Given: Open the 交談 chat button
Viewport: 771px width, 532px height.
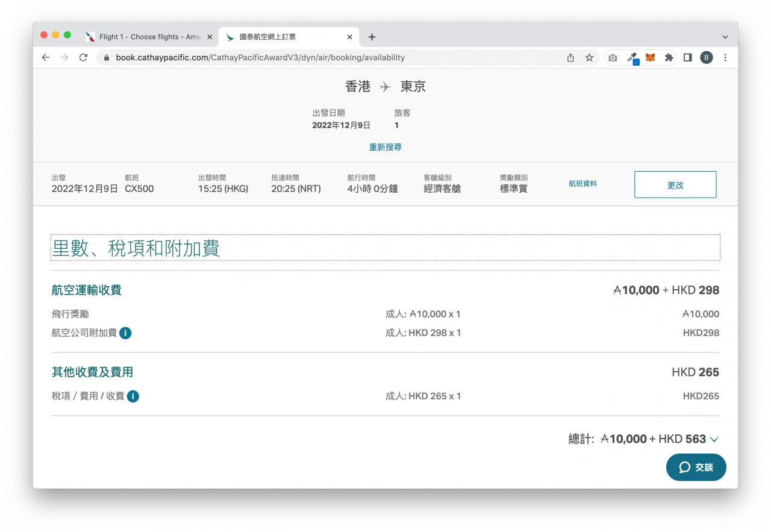Looking at the screenshot, I should [x=696, y=467].
